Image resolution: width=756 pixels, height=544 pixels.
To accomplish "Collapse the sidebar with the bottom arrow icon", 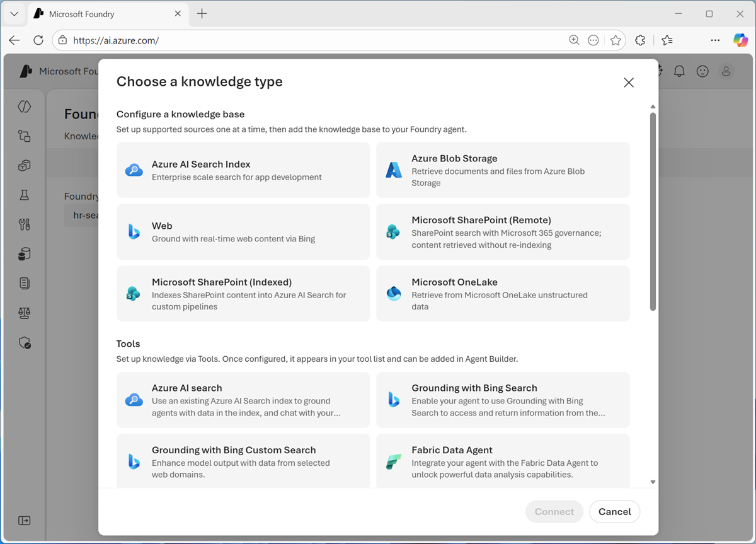I will (24, 520).
